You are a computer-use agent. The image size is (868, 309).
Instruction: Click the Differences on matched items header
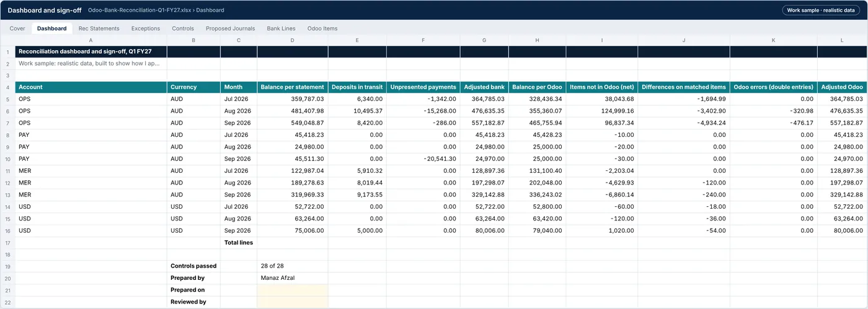click(684, 87)
